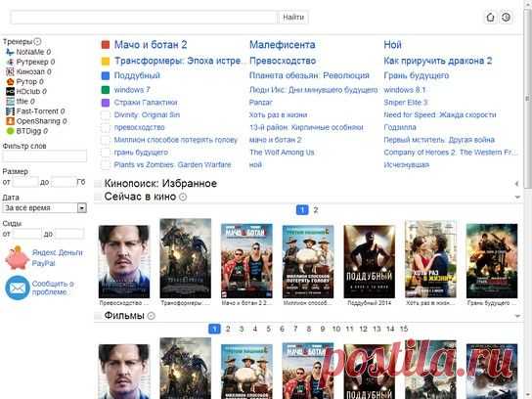Open Планета обезьян: Революция link
Screen dimensions: 532x399
309,75
